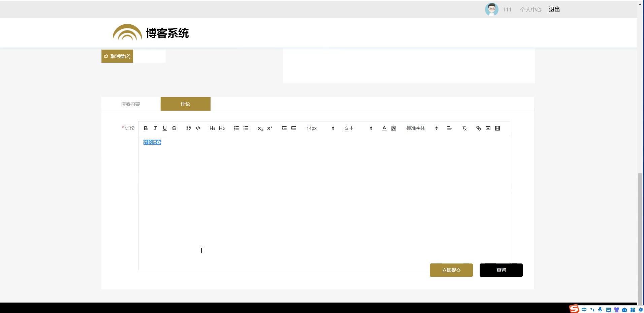Open the IME skin shirt icon
This screenshot has width=644, height=313.
pyautogui.click(x=616, y=310)
